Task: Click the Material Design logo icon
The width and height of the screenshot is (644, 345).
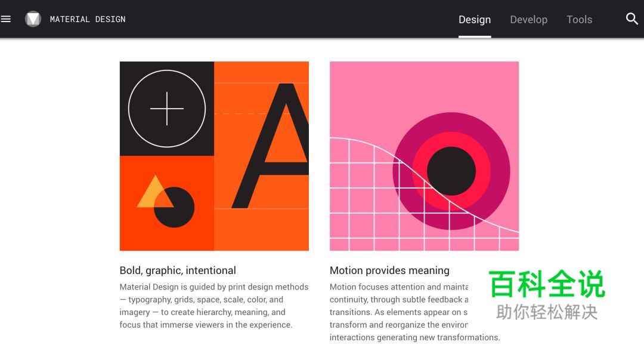Action: [33, 19]
